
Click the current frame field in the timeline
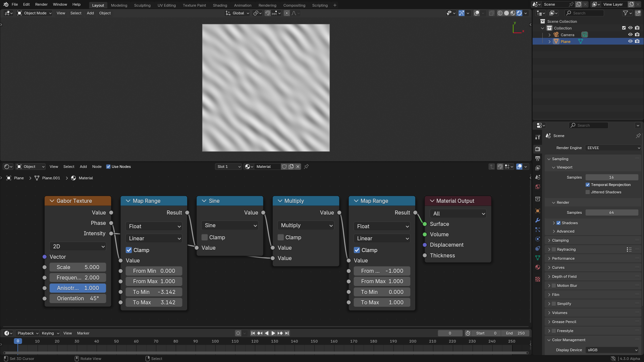[x=450, y=333]
